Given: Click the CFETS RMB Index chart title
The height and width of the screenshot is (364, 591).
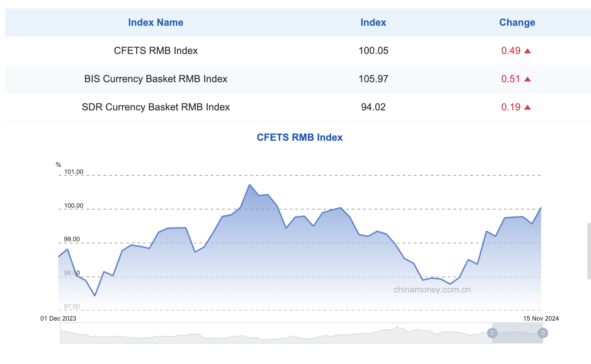Looking at the screenshot, I should [299, 137].
